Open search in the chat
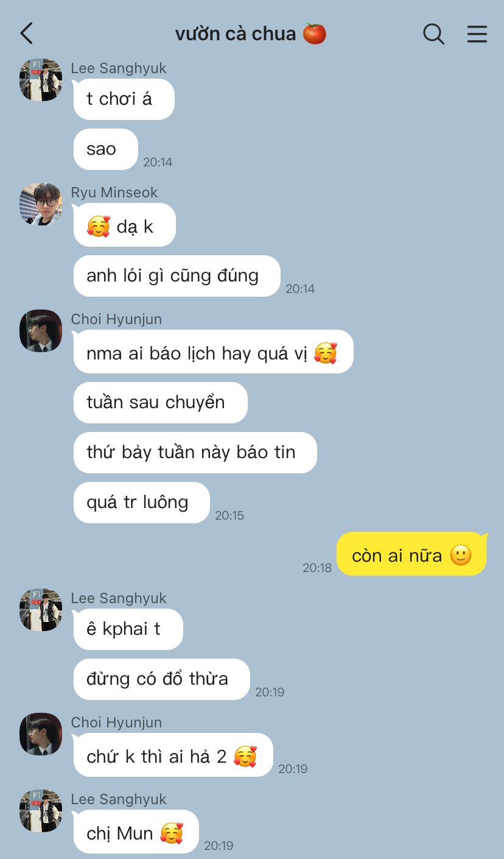This screenshot has height=859, width=504. pos(433,34)
